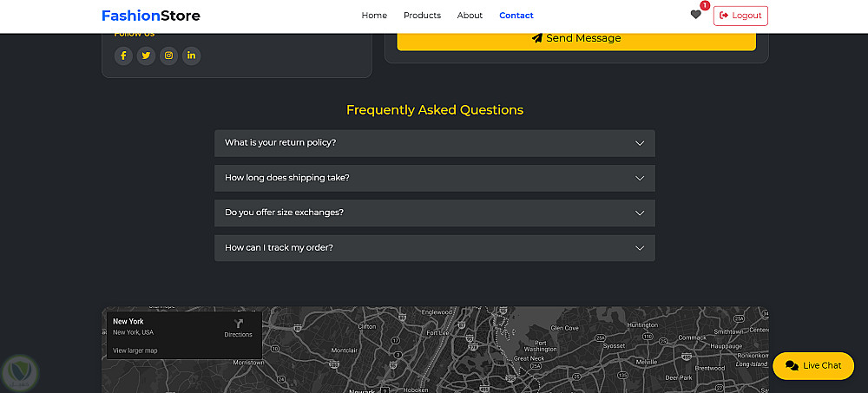Viewport: 868px width, 393px height.
Task: Navigate to the About page
Action: tap(470, 16)
